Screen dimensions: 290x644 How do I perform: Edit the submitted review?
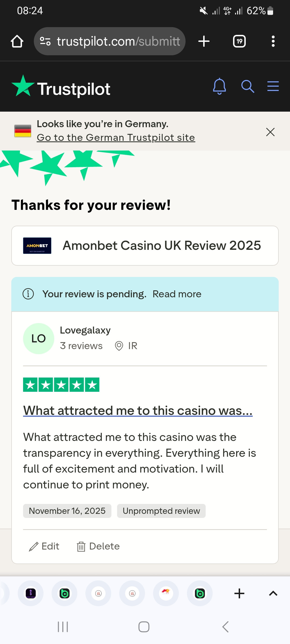(x=44, y=546)
